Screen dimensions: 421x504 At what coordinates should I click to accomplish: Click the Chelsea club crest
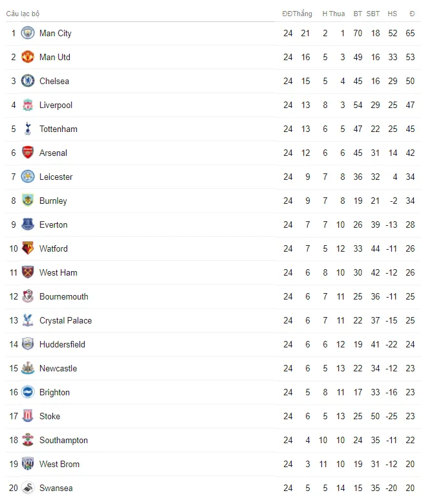pyautogui.click(x=28, y=81)
